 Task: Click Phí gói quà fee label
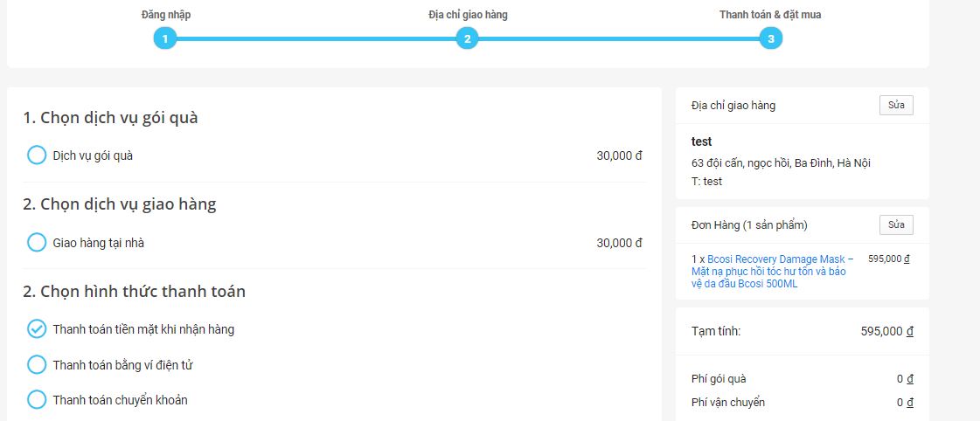[x=719, y=378]
